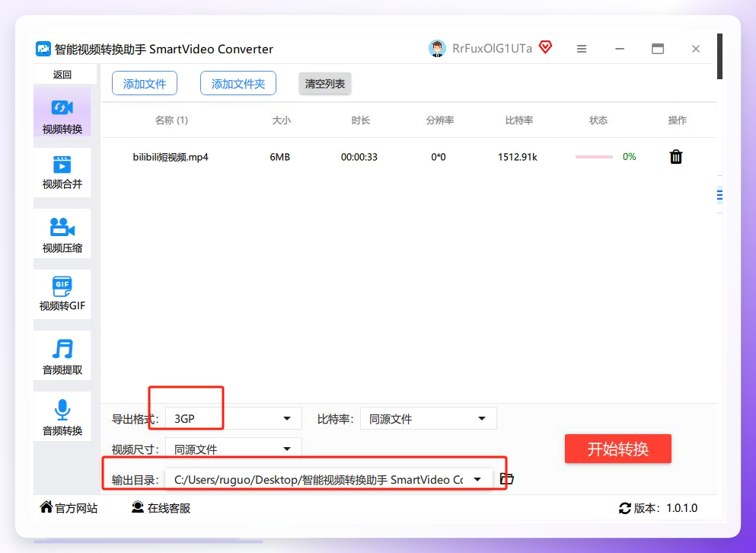Viewport: 756px width, 553px height.
Task: Click the 分辨率 column header
Action: click(x=440, y=120)
